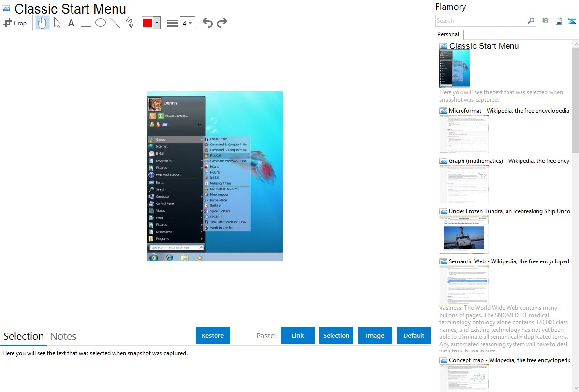The image size is (579, 392).
Task: Click the Paste Default button
Action: tap(414, 335)
